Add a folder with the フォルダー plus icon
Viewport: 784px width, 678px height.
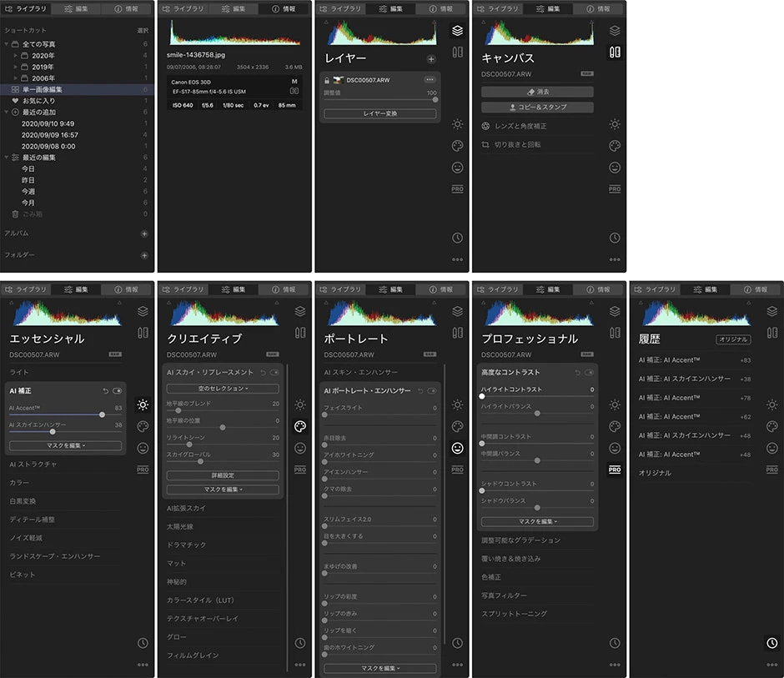click(144, 255)
